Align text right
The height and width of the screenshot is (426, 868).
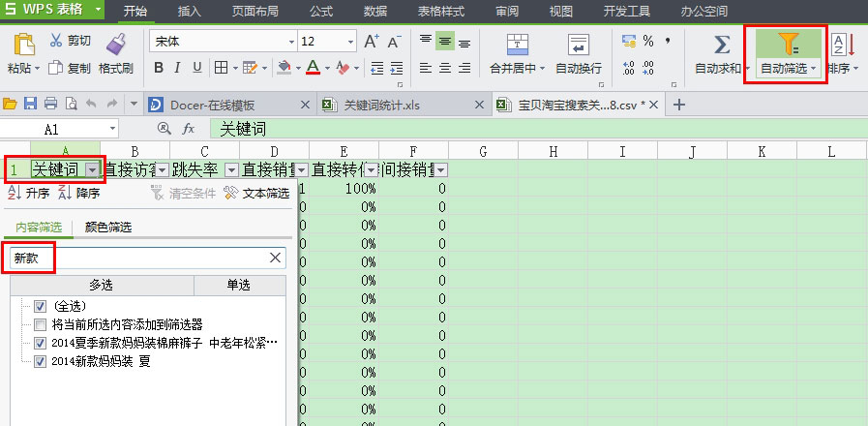click(x=465, y=68)
